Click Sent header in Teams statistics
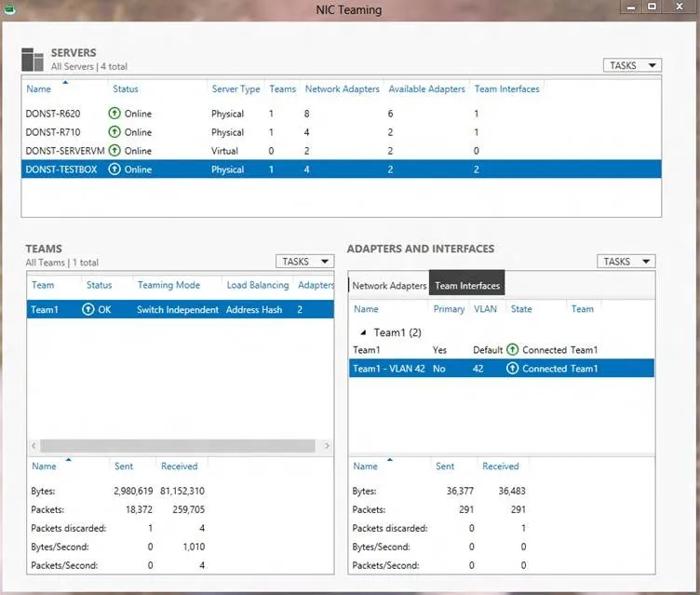700x595 pixels. [x=124, y=467]
